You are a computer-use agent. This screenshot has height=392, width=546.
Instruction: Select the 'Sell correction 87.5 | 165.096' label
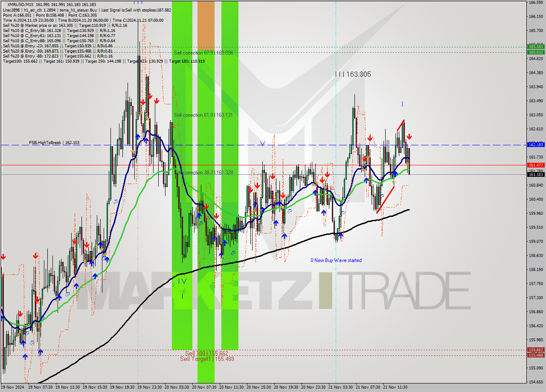(x=203, y=53)
